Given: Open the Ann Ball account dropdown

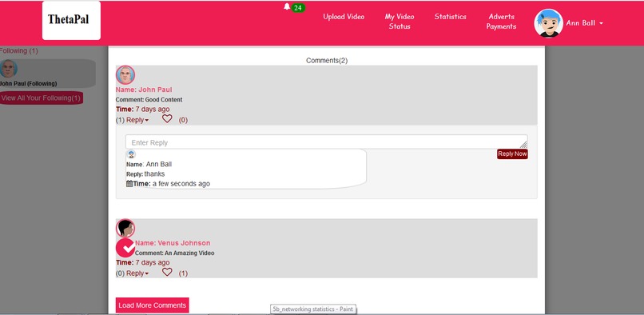Looking at the screenshot, I should 584,23.
